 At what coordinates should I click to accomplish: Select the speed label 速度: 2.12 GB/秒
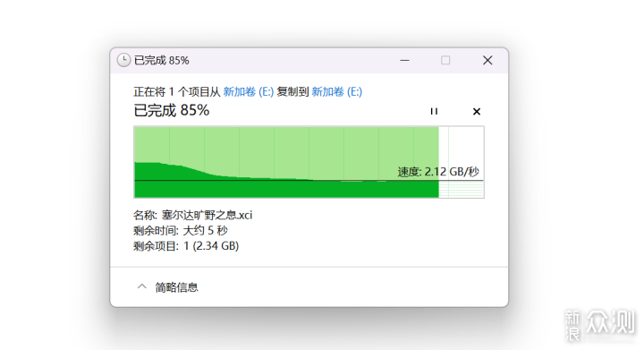tap(438, 171)
